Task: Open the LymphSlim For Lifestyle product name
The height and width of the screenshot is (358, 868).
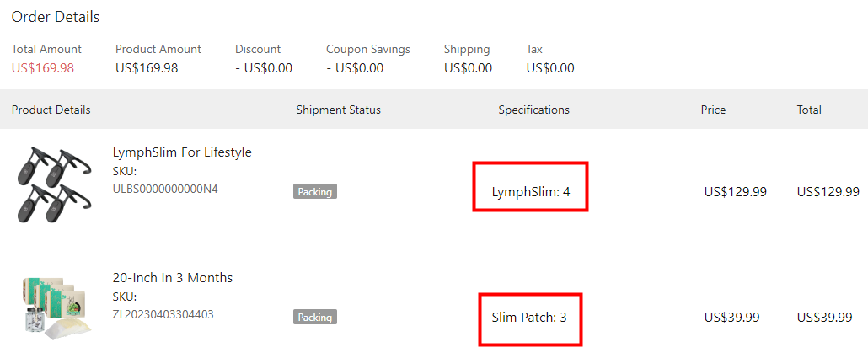Action: coord(182,152)
